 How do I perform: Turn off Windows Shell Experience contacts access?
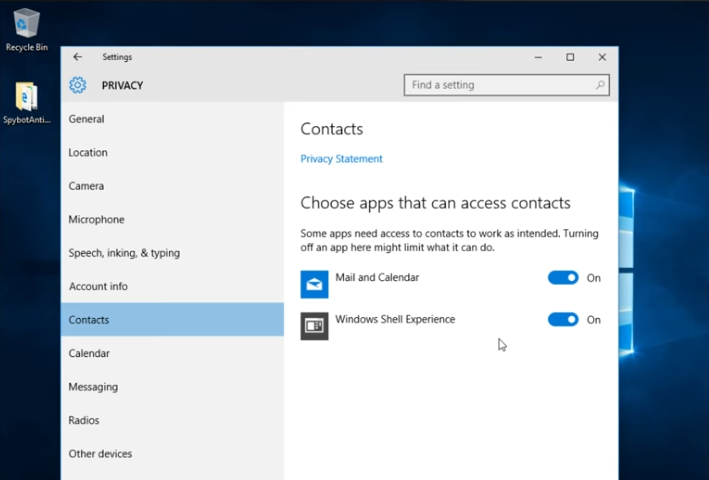pos(563,320)
